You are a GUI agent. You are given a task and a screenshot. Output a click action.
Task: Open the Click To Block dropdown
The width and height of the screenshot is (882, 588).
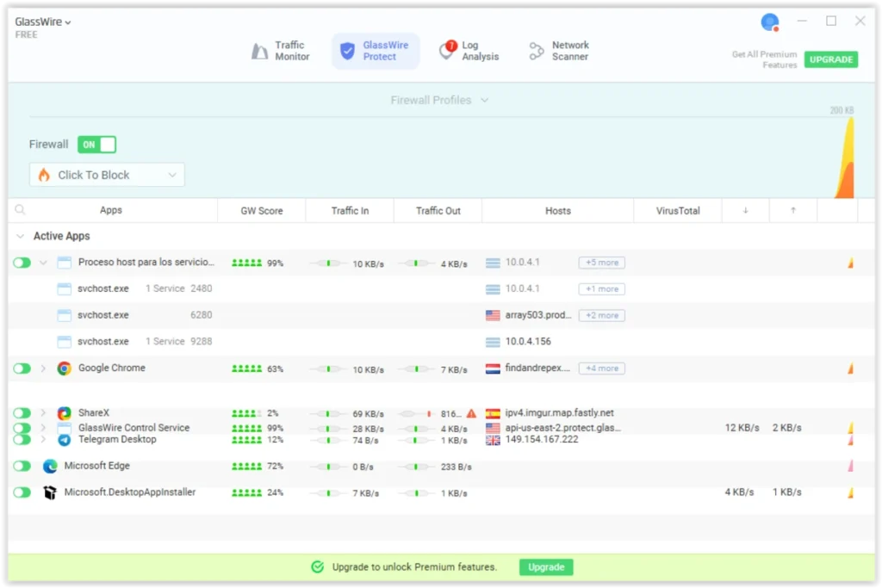(x=107, y=175)
